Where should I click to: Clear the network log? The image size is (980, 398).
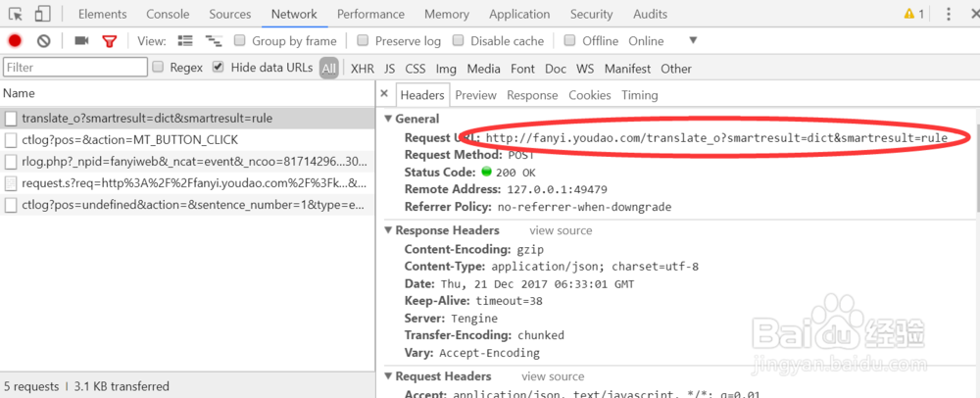(43, 41)
